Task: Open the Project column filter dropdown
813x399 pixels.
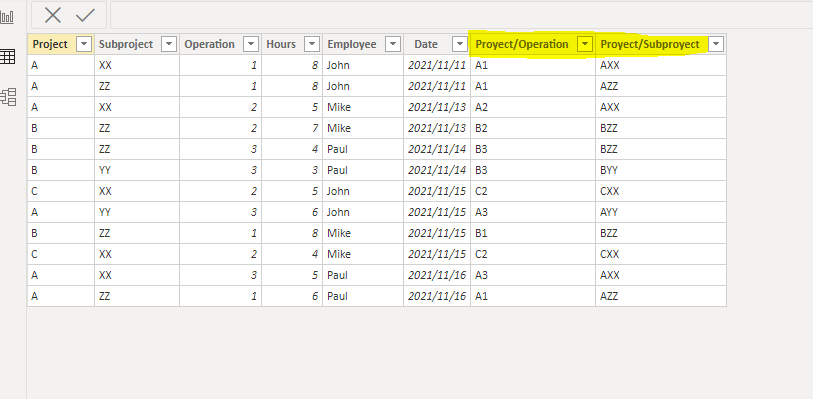Action: click(84, 44)
